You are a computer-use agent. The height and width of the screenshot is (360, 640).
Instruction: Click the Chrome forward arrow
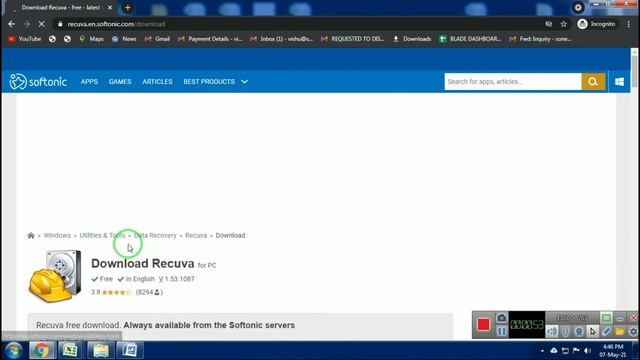pyautogui.click(x=27, y=24)
